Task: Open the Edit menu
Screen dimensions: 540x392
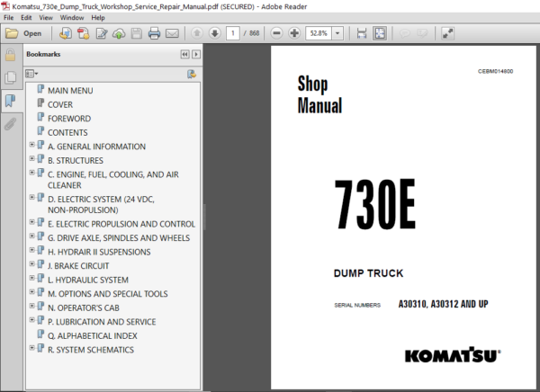Action: coord(26,18)
